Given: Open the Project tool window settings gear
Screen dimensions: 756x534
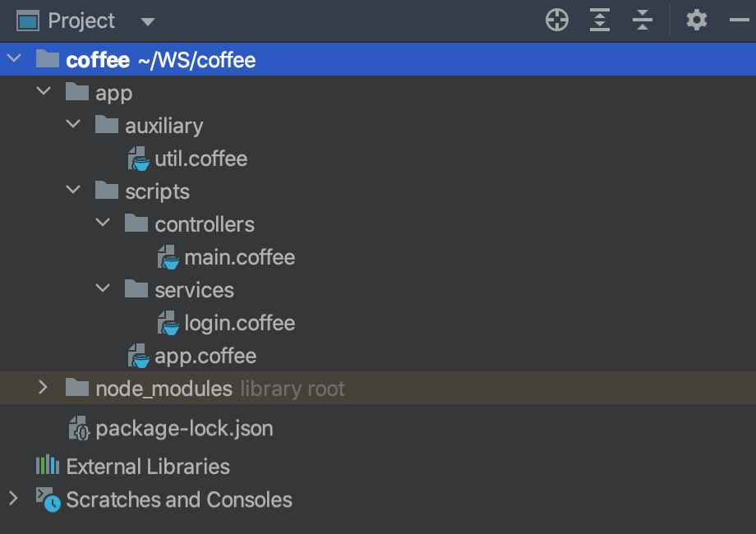Looking at the screenshot, I should pos(696,21).
